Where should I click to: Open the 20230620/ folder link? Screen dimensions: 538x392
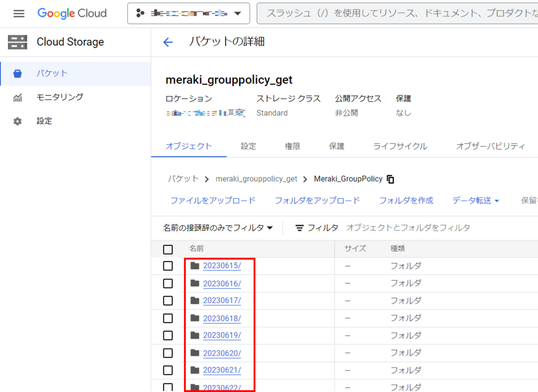click(x=222, y=353)
